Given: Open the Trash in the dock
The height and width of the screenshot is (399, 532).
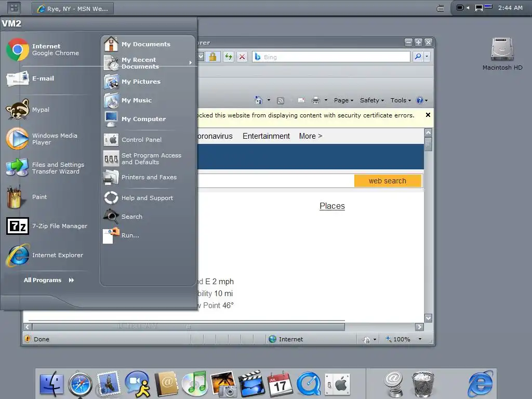Looking at the screenshot, I should pos(423,384).
